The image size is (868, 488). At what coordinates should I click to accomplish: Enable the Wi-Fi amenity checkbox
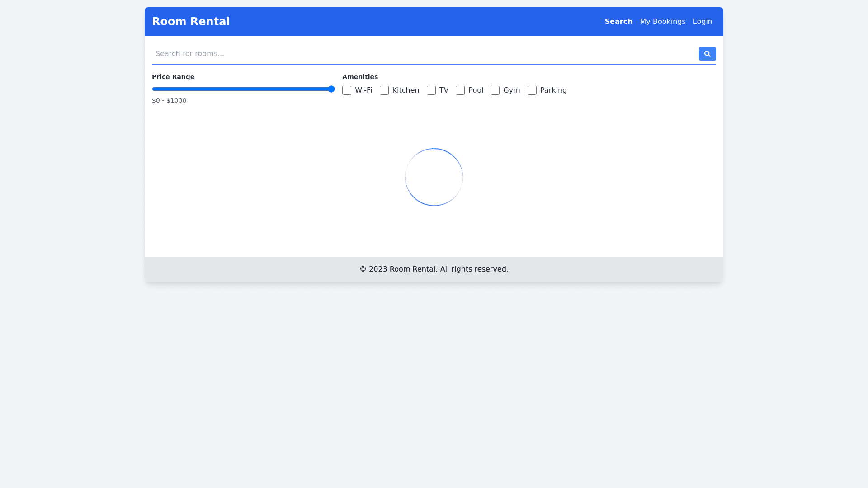click(x=347, y=90)
